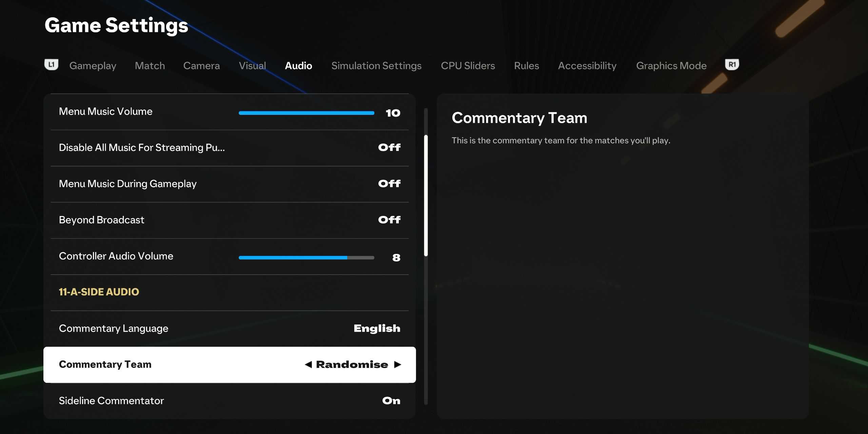
Task: Click the R1 next-tab button icon
Action: pyautogui.click(x=732, y=64)
